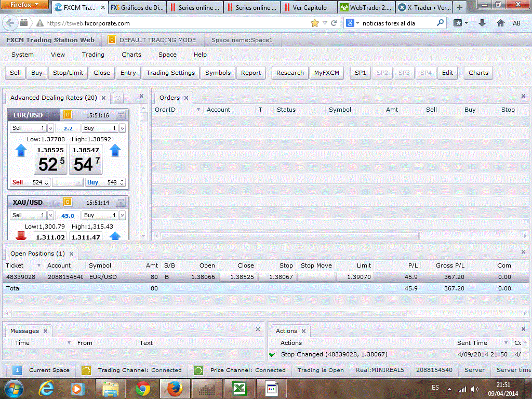Click the Sell toolbar button
The height and width of the screenshot is (399, 532).
pyautogui.click(x=15, y=73)
